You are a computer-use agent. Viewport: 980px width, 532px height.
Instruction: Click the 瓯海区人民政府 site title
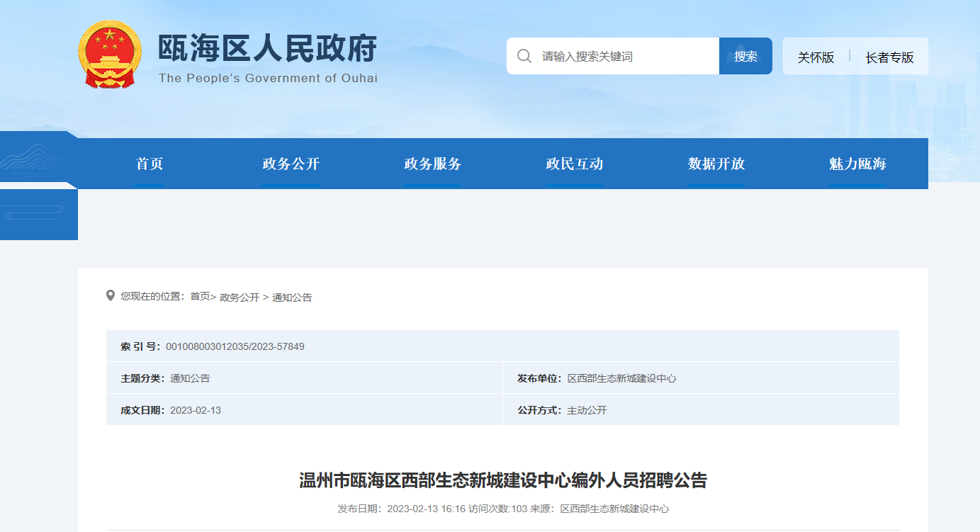pos(267,49)
